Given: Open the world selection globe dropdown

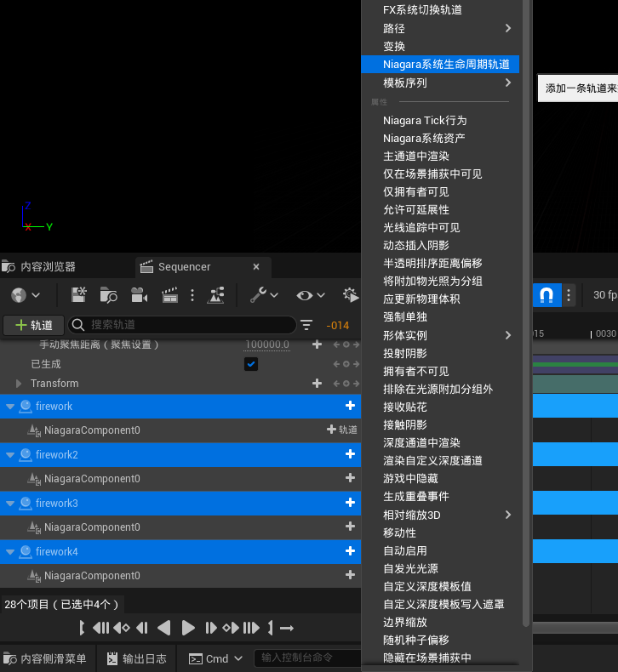Looking at the screenshot, I should point(25,295).
